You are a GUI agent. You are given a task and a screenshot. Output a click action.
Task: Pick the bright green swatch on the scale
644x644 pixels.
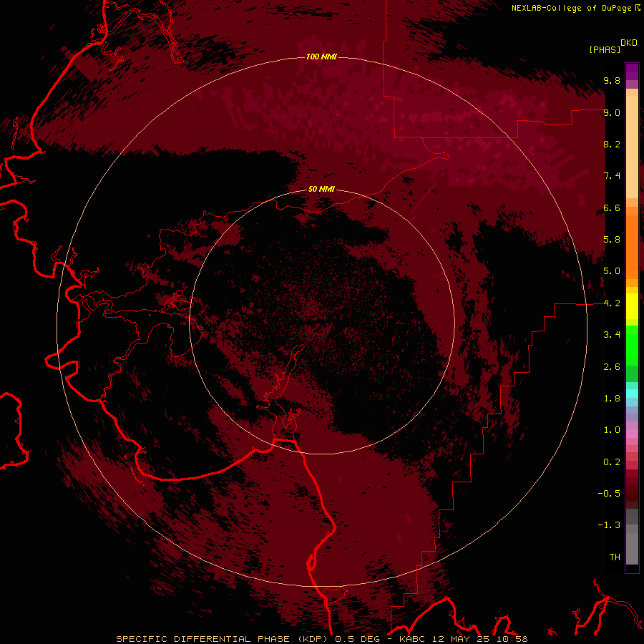632,345
